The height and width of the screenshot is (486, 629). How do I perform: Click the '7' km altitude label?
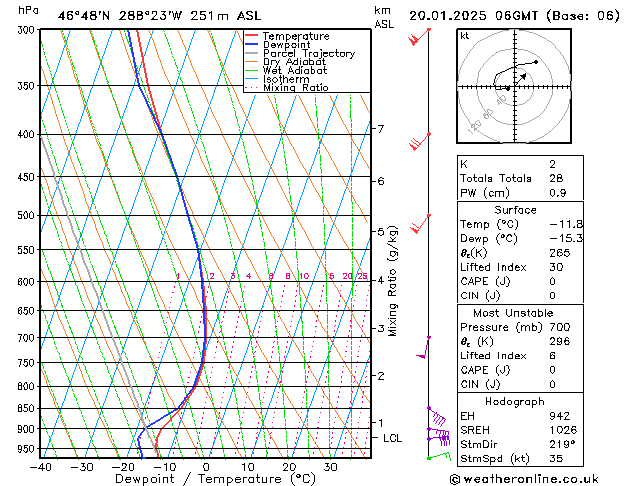[x=380, y=129]
